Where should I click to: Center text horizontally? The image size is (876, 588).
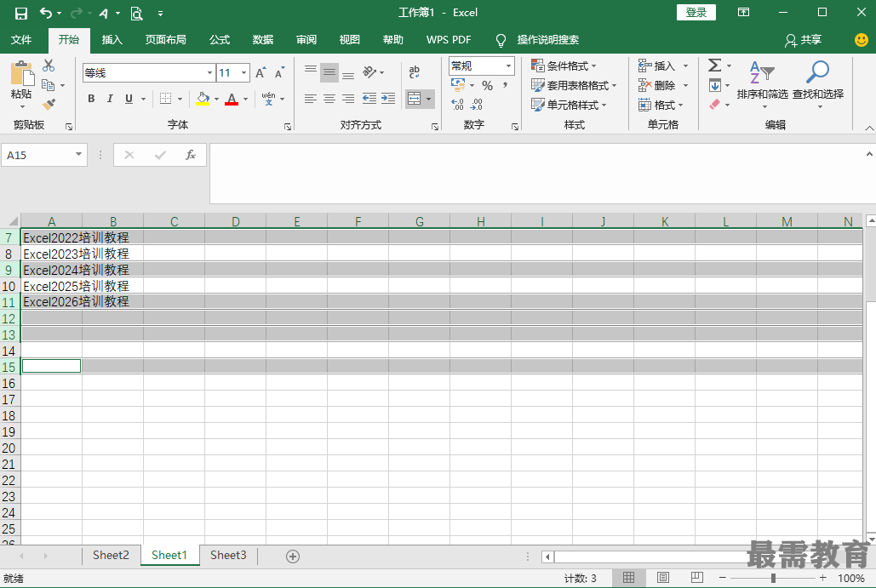tap(329, 99)
